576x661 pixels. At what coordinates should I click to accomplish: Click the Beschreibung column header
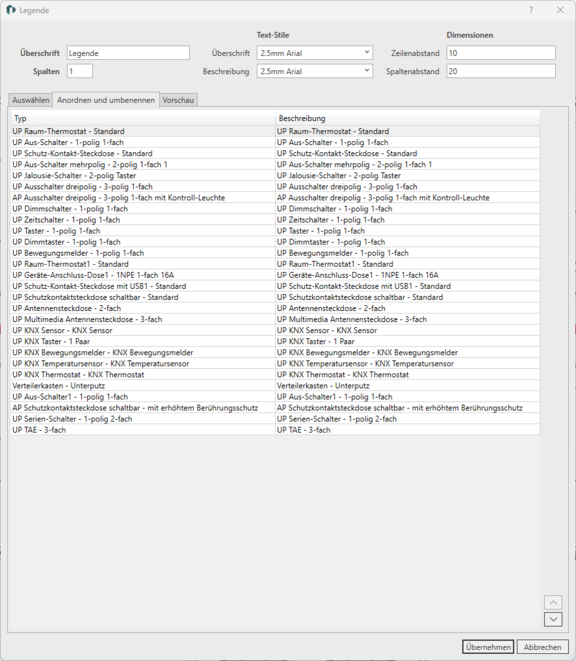pyautogui.click(x=407, y=118)
